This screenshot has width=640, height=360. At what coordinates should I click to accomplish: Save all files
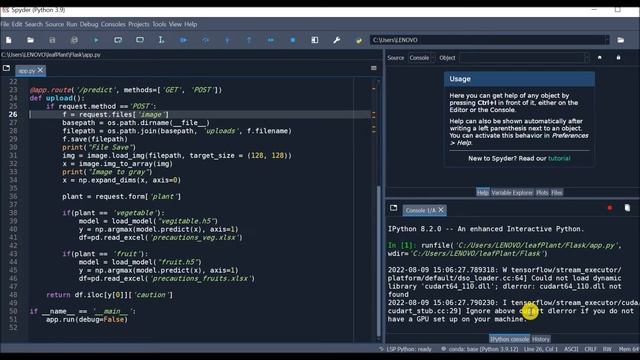(74, 40)
